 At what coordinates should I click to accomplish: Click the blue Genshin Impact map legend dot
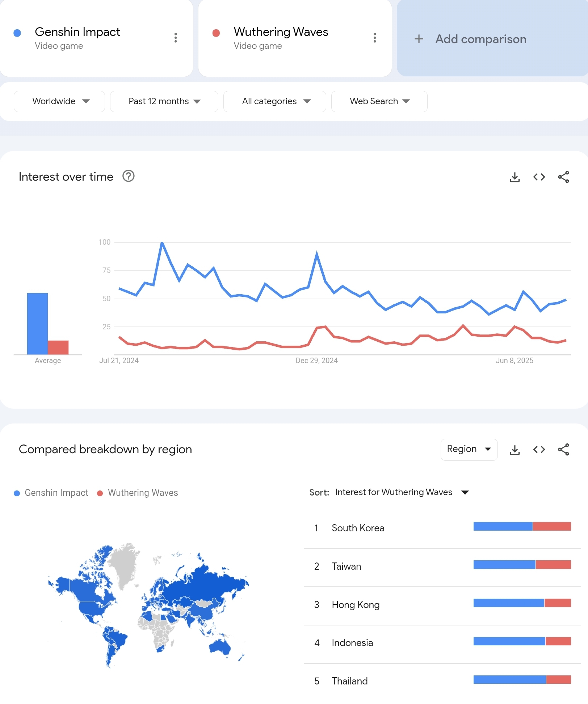(x=17, y=493)
